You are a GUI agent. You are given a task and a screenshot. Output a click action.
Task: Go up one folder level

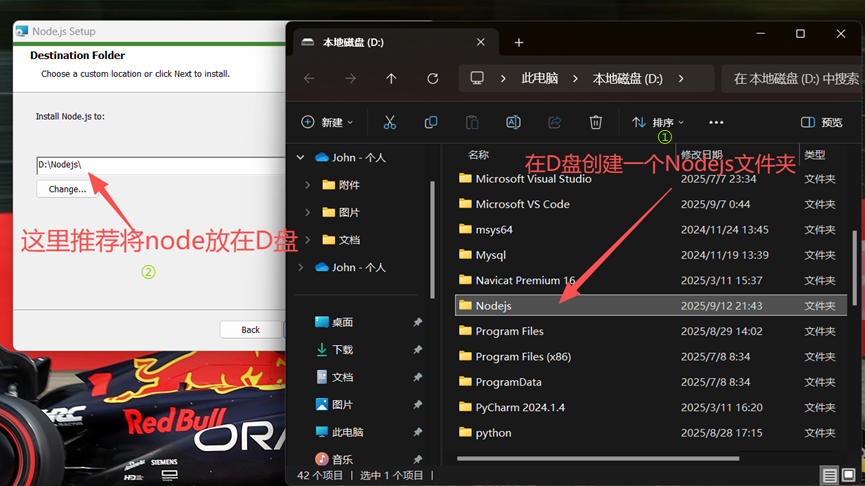point(391,78)
